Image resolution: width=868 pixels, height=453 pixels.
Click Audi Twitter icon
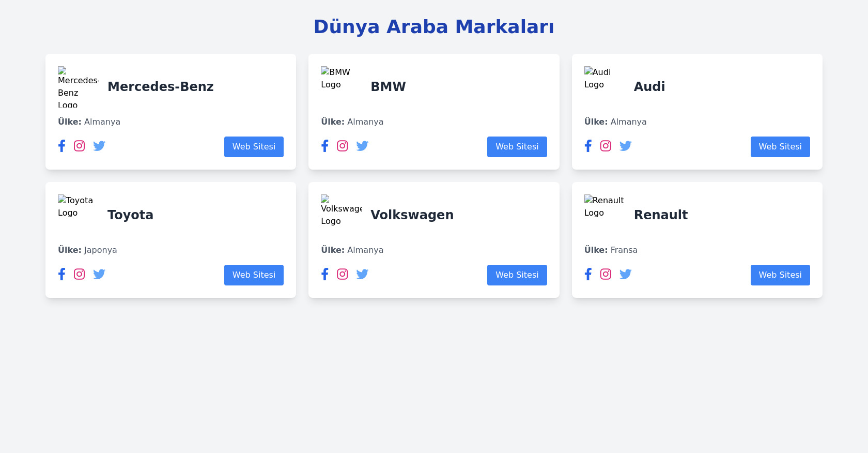click(x=625, y=146)
